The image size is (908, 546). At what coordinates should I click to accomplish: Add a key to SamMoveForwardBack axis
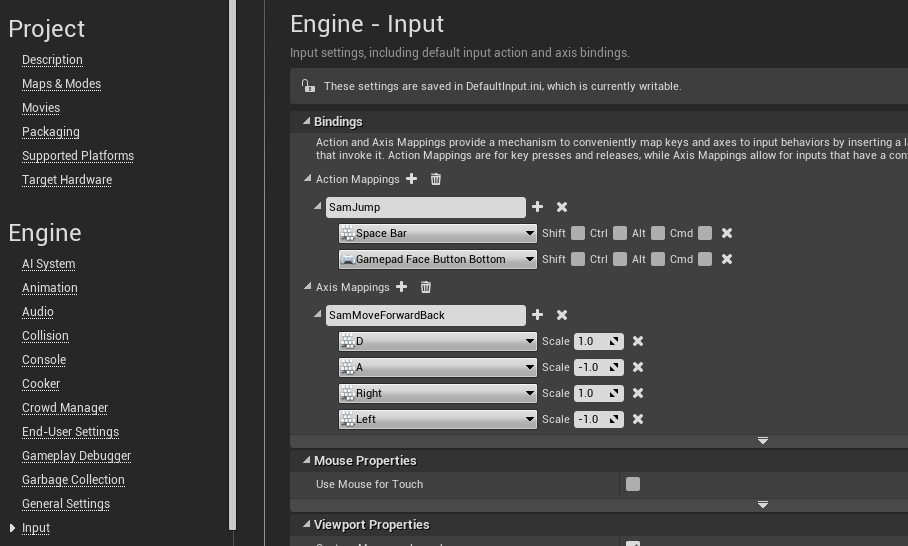click(538, 315)
